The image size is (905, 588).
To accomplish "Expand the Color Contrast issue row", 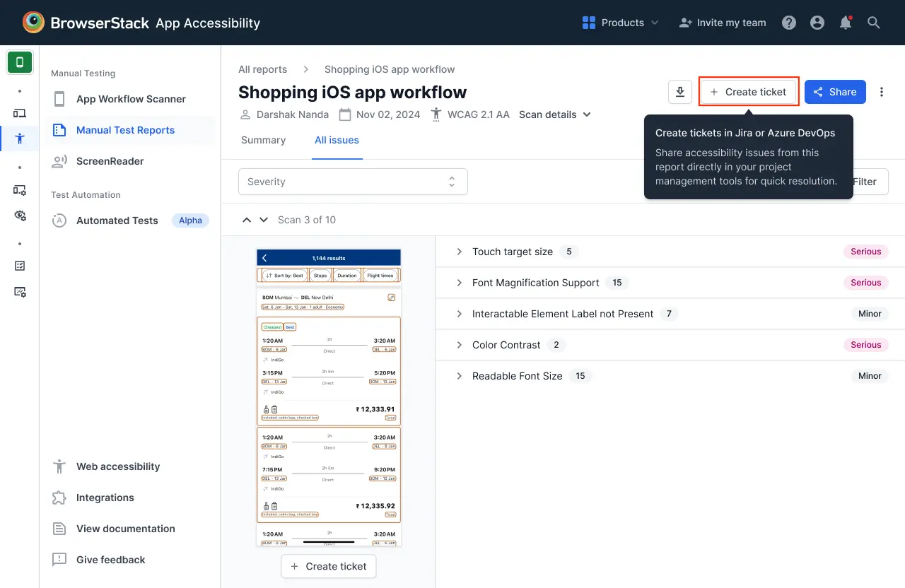I will (x=506, y=345).
